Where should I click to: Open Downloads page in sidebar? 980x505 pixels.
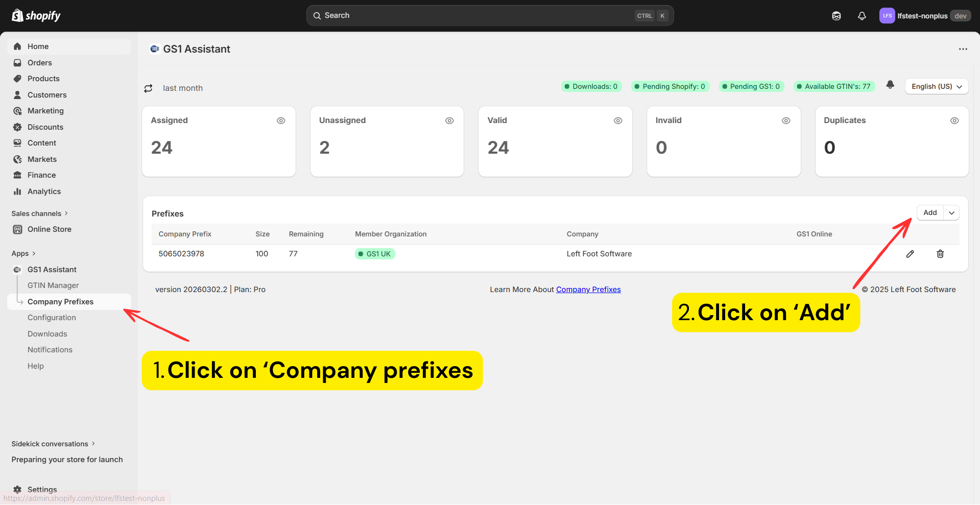(x=47, y=334)
